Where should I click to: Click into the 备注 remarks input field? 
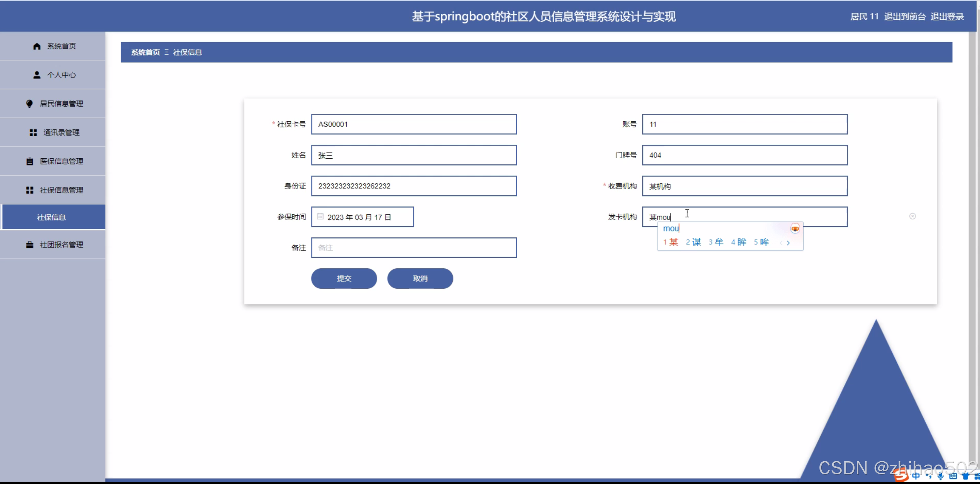pyautogui.click(x=414, y=248)
